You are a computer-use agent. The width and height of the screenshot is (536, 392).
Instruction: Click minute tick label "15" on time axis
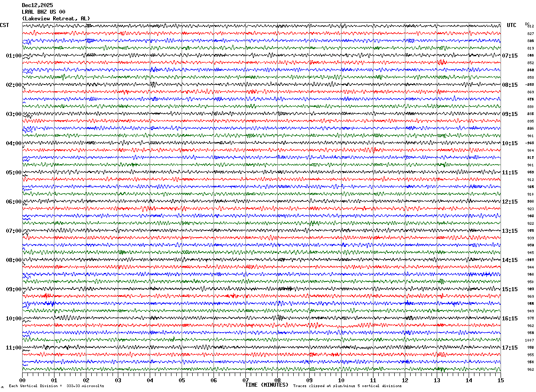click(501, 380)
